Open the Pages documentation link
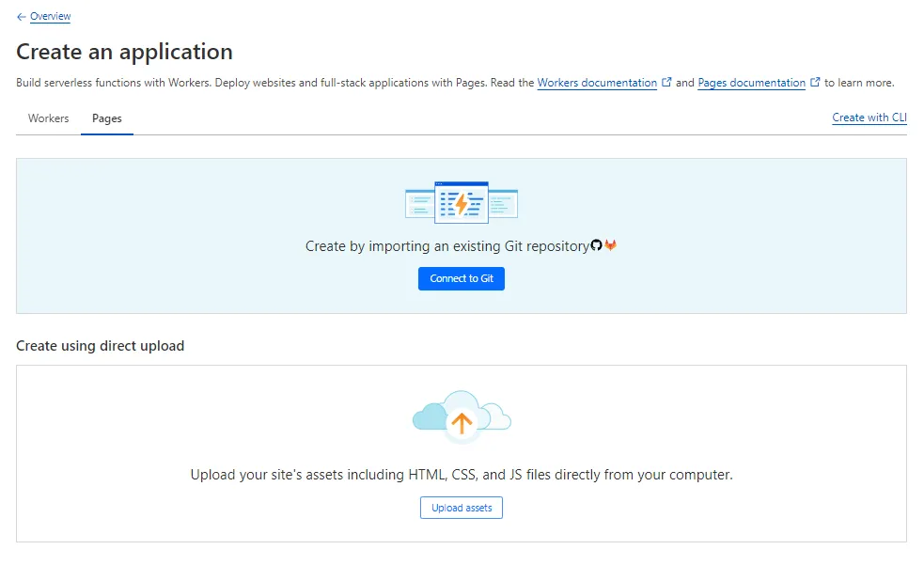Image resolution: width=924 pixels, height=565 pixels. [751, 83]
